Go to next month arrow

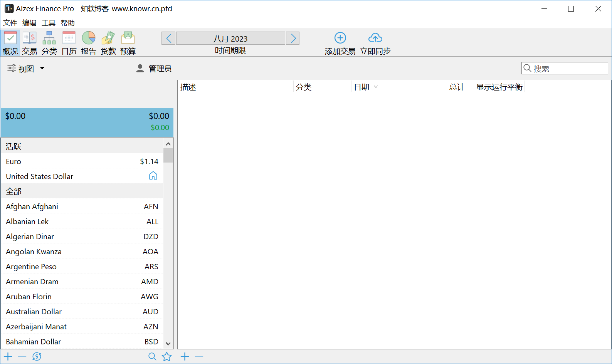tap(293, 38)
